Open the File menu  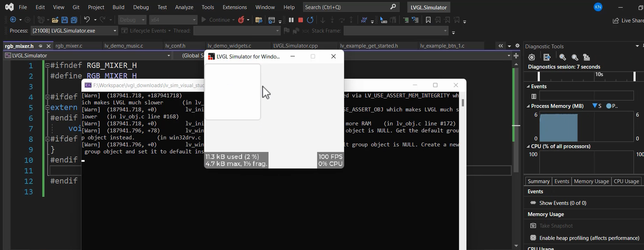[23, 7]
